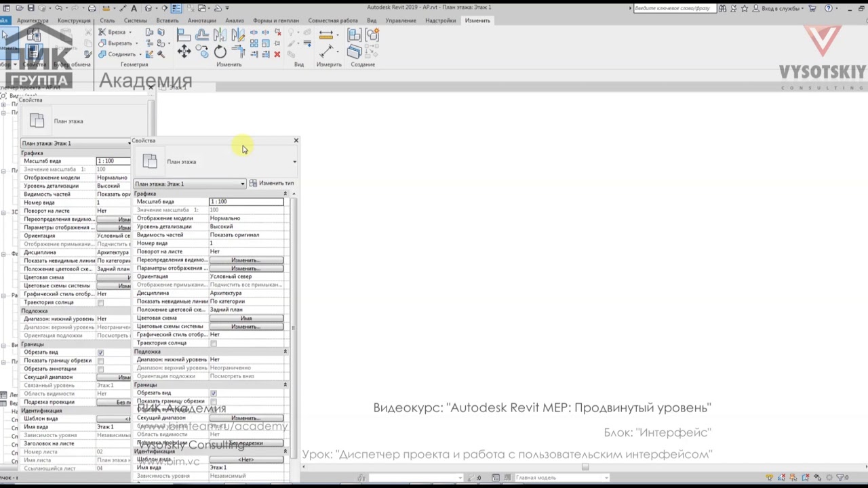Screen dimensions: 868x488
Task: Collapse the Графика section in floating palette
Action: (x=285, y=194)
